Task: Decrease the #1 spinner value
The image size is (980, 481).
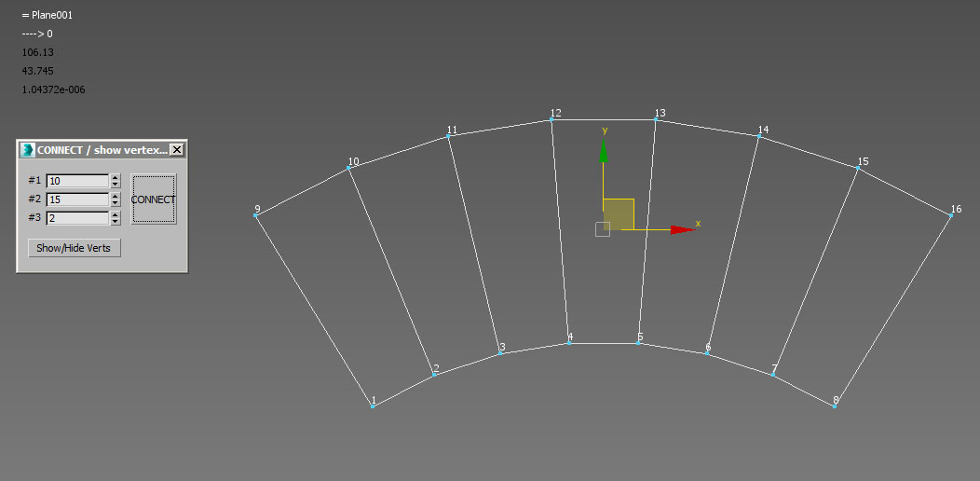Action: 116,185
